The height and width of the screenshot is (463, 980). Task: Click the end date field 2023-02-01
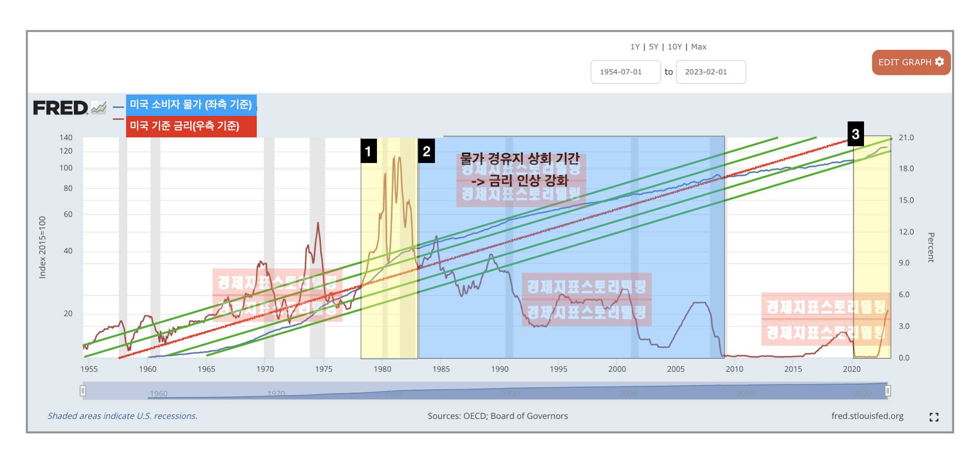(x=711, y=72)
